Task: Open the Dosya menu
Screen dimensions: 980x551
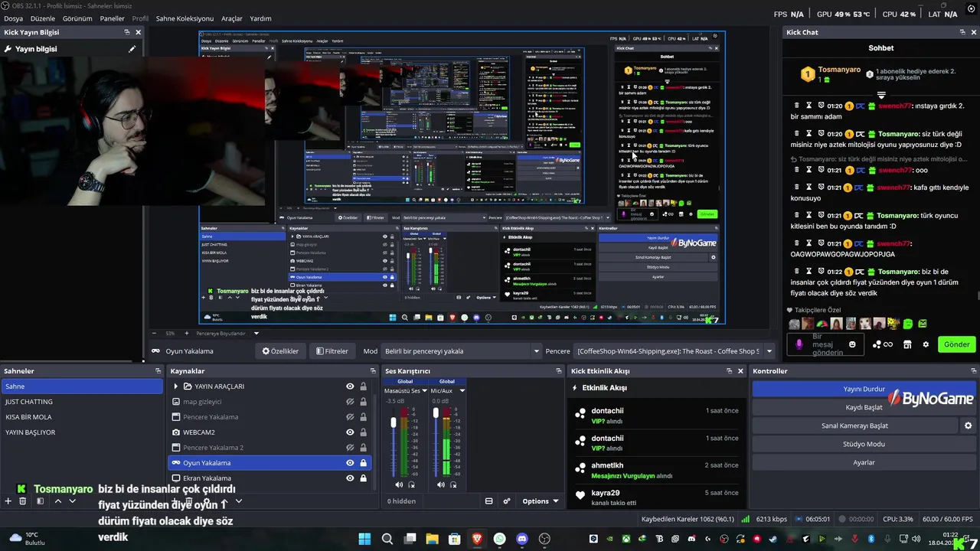Action: [x=13, y=18]
